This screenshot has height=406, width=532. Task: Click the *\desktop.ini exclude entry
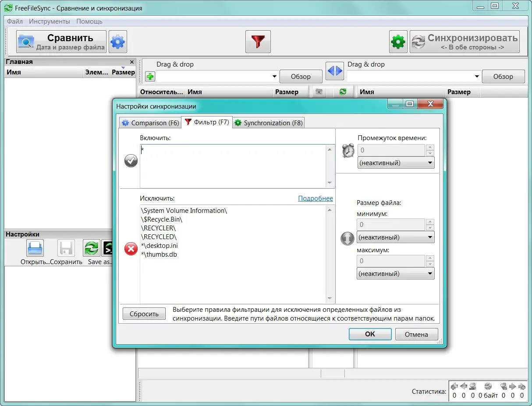coord(160,246)
